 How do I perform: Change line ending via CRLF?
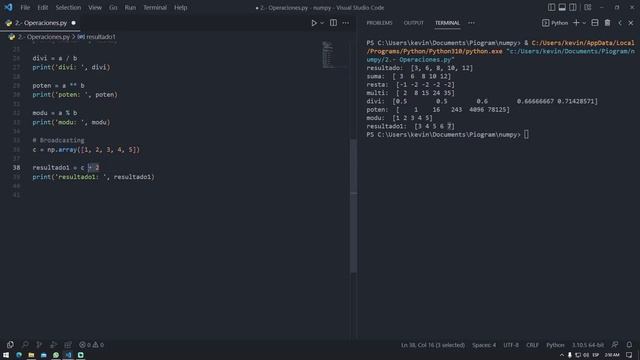[532, 345]
